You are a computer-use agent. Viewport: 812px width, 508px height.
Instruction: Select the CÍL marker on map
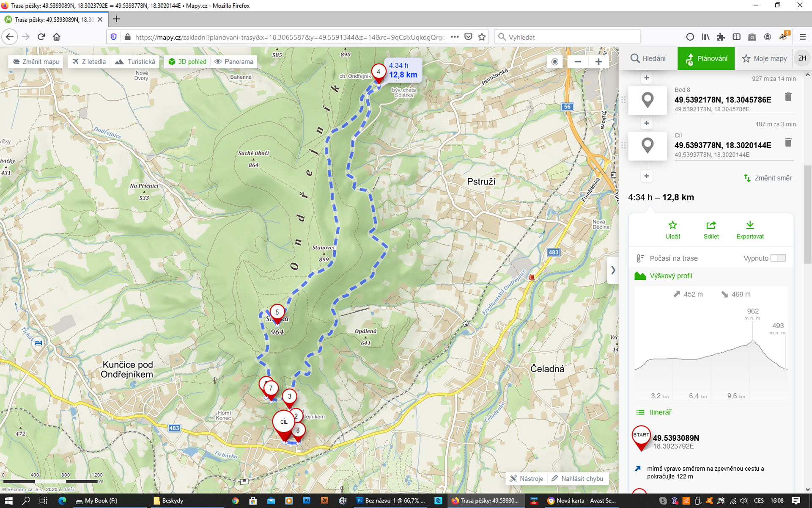point(284,422)
